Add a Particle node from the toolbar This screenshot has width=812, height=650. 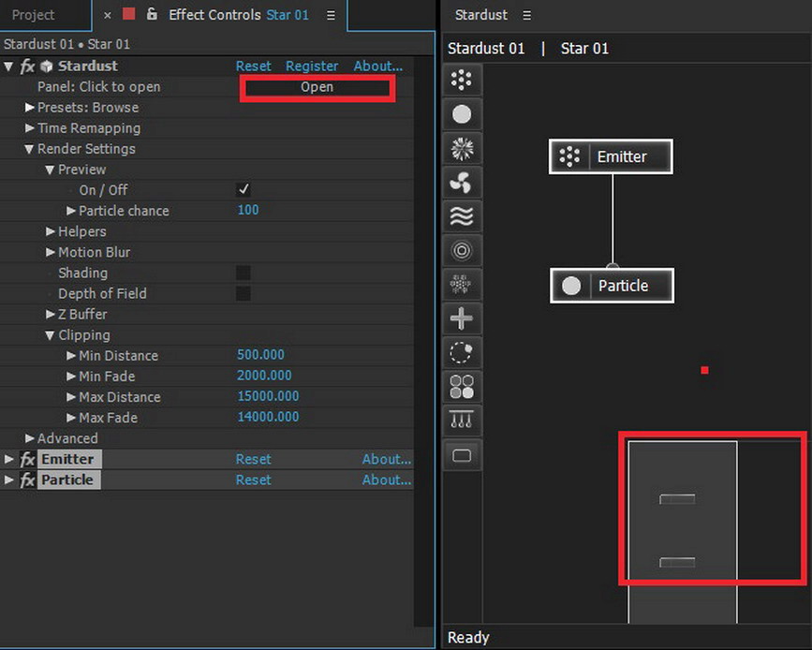coord(462,114)
